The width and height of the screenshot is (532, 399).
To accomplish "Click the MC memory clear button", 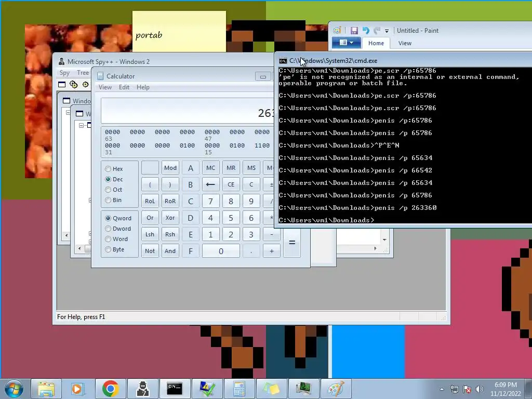I will click(211, 168).
